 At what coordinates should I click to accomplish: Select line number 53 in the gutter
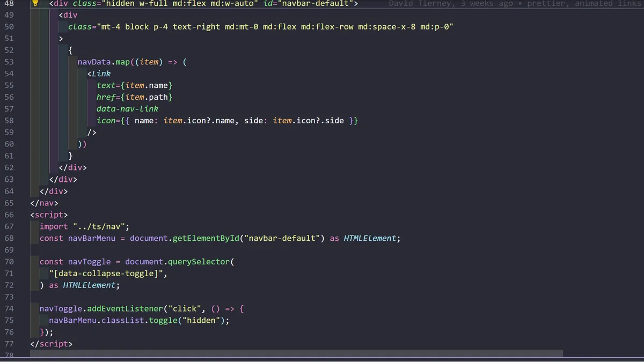(9, 62)
